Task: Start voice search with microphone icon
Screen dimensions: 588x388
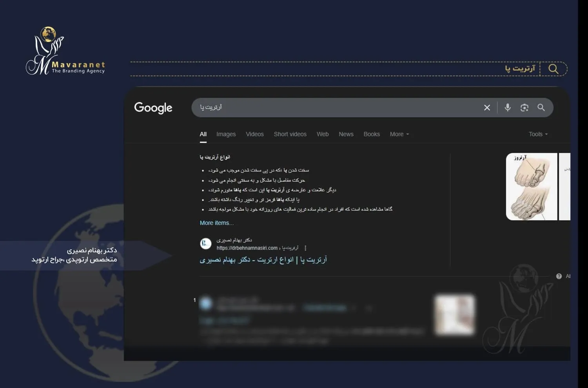Action: (508, 107)
